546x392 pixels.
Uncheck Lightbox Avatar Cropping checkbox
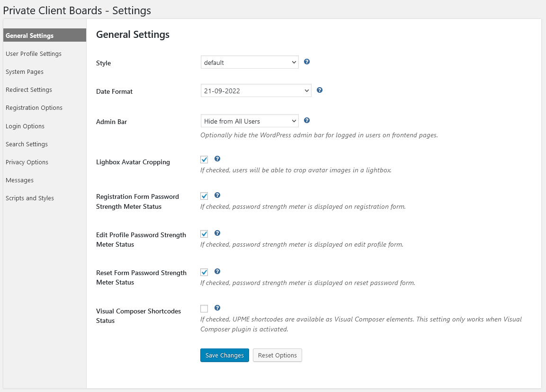(204, 160)
